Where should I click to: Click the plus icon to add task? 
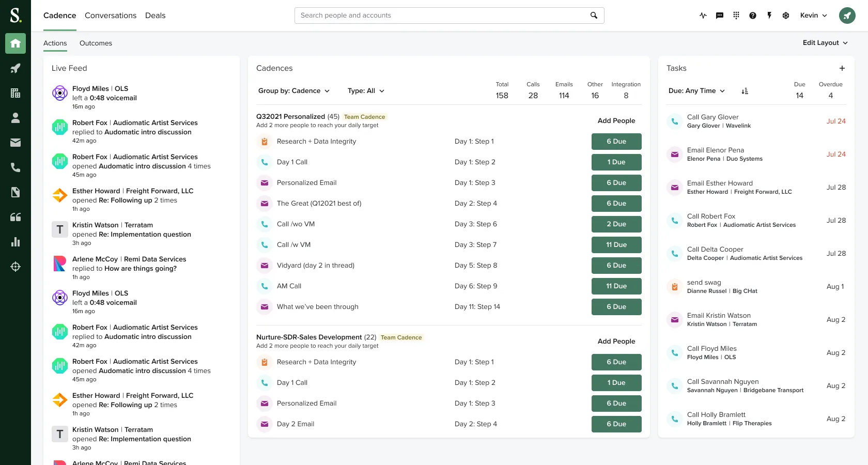[x=842, y=68]
